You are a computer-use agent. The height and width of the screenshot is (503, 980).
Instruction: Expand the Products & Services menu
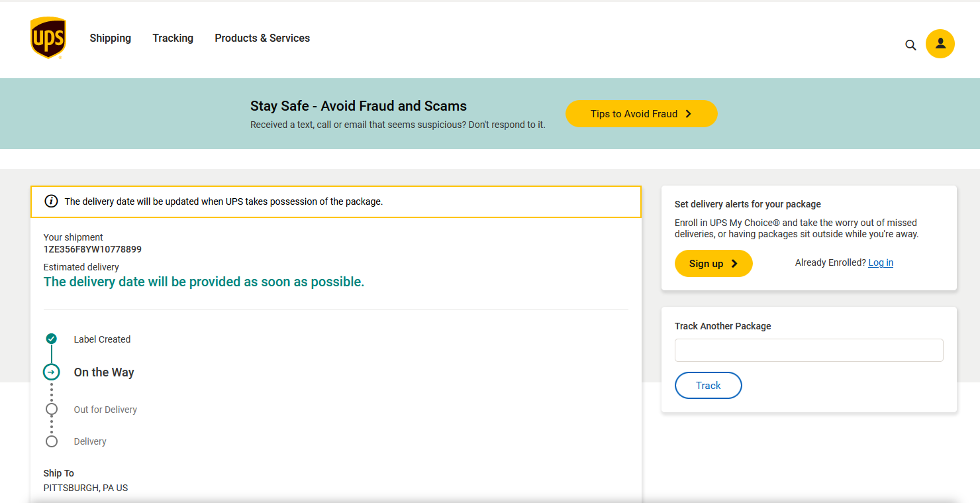262,38
